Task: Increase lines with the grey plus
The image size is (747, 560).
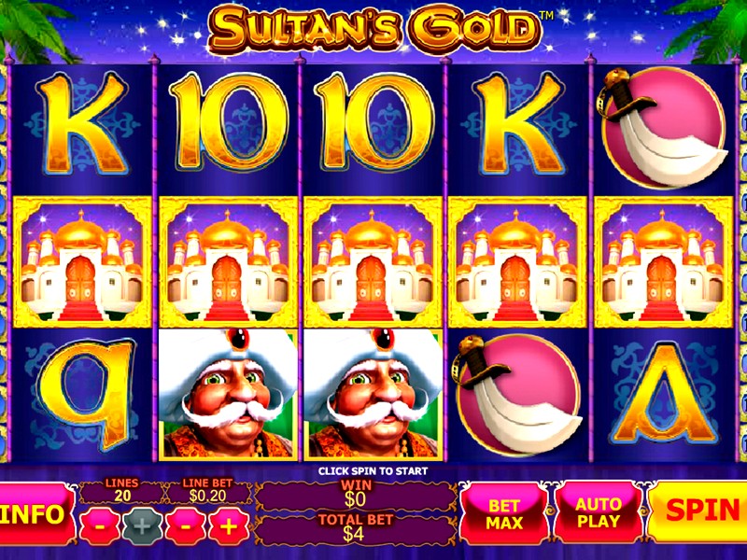Action: point(142,525)
